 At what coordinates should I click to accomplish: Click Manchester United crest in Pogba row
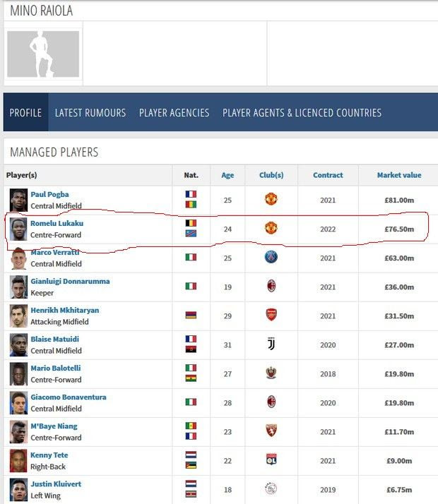tap(271, 200)
